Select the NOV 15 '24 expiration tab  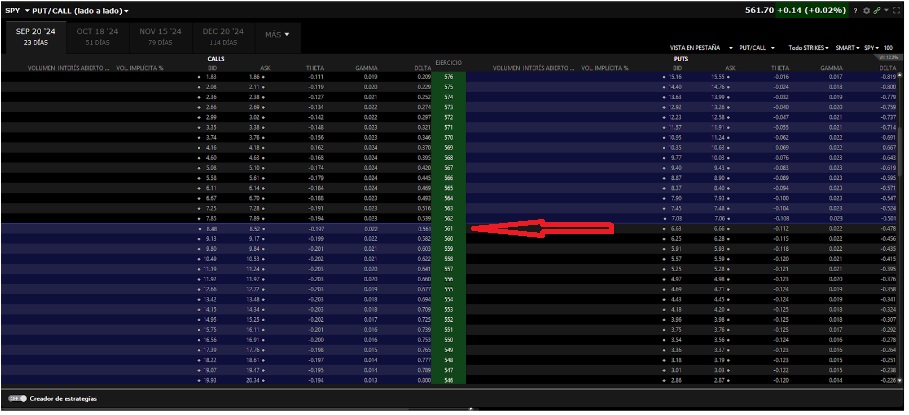(x=160, y=35)
